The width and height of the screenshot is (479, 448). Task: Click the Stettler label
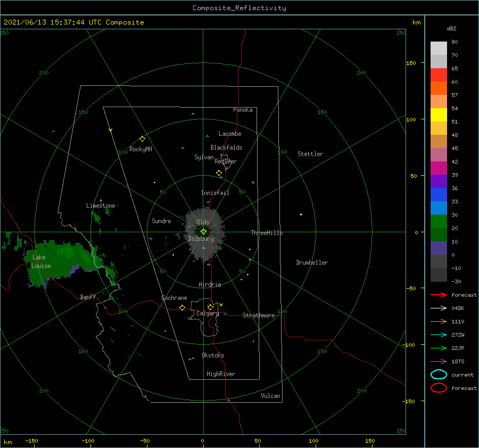(310, 154)
